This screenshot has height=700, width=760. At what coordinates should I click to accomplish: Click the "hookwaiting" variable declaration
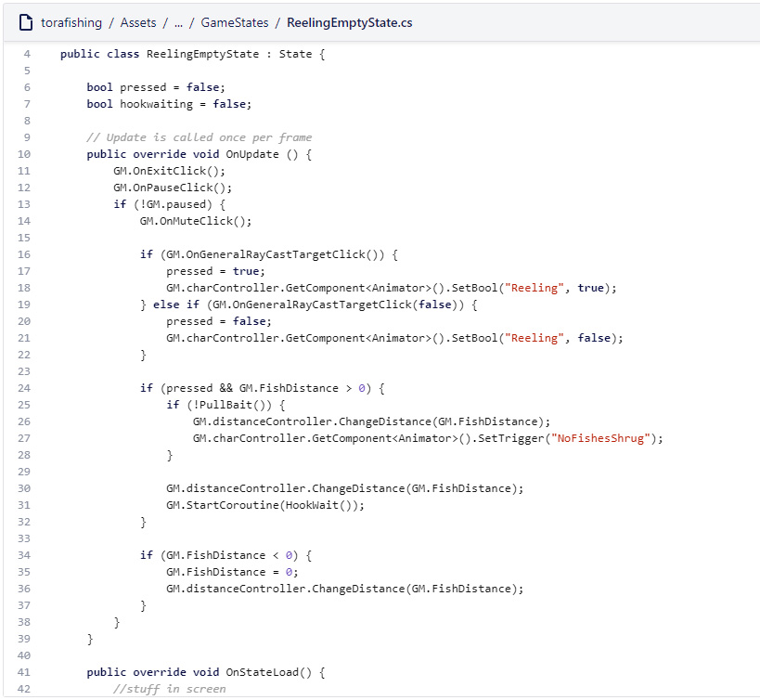pyautogui.click(x=156, y=104)
